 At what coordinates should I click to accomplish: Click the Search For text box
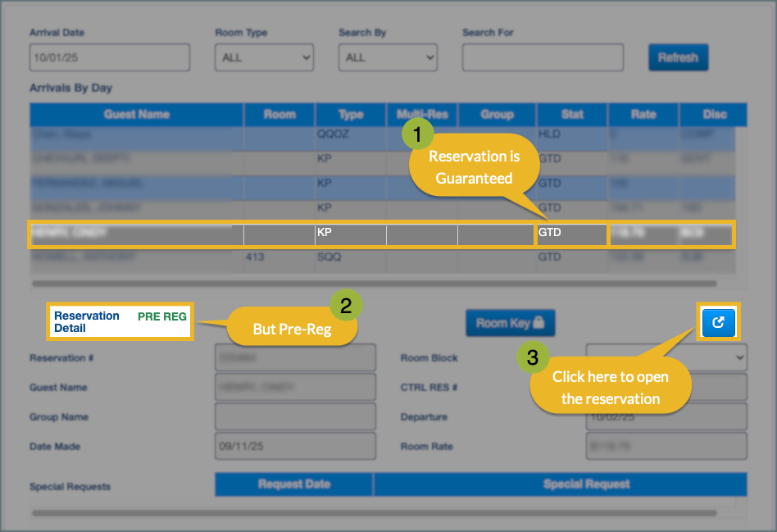tap(543, 57)
